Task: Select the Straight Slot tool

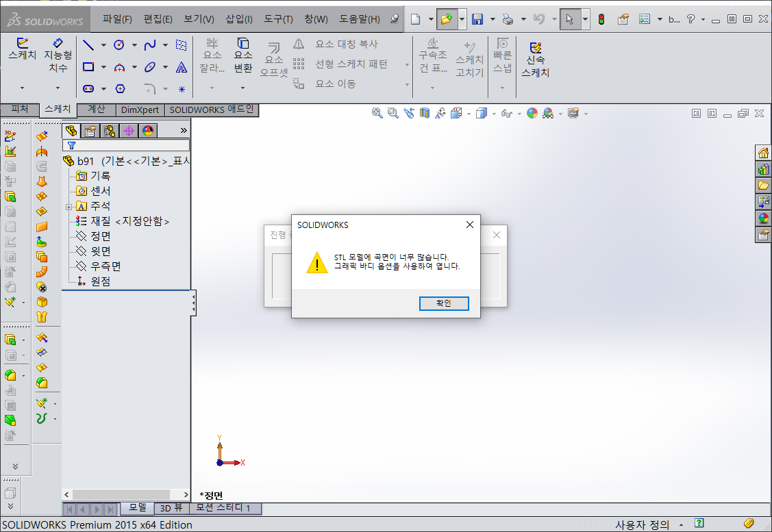Action: [x=88, y=88]
